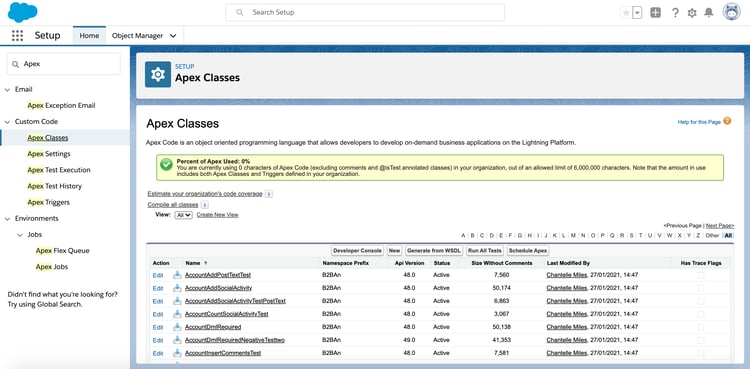Open Apex Flex Queue in sidebar
Image resolution: width=750 pixels, height=369 pixels.
63,250
